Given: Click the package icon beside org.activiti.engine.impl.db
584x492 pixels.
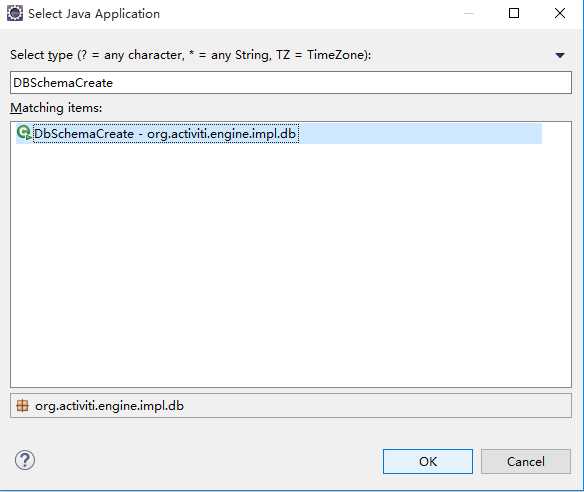Looking at the screenshot, I should click(x=22, y=406).
